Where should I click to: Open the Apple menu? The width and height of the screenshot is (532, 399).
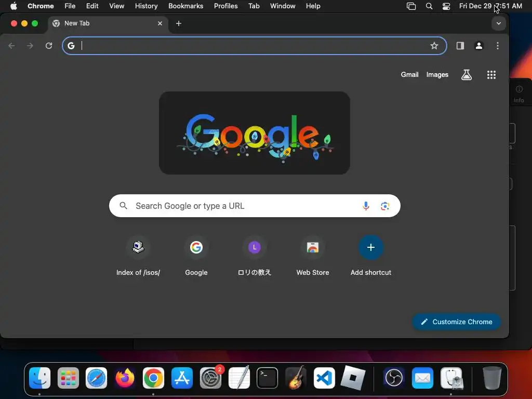14,6
